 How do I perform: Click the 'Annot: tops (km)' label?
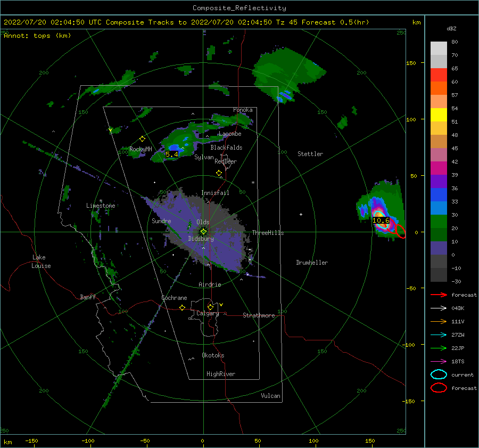(37, 36)
